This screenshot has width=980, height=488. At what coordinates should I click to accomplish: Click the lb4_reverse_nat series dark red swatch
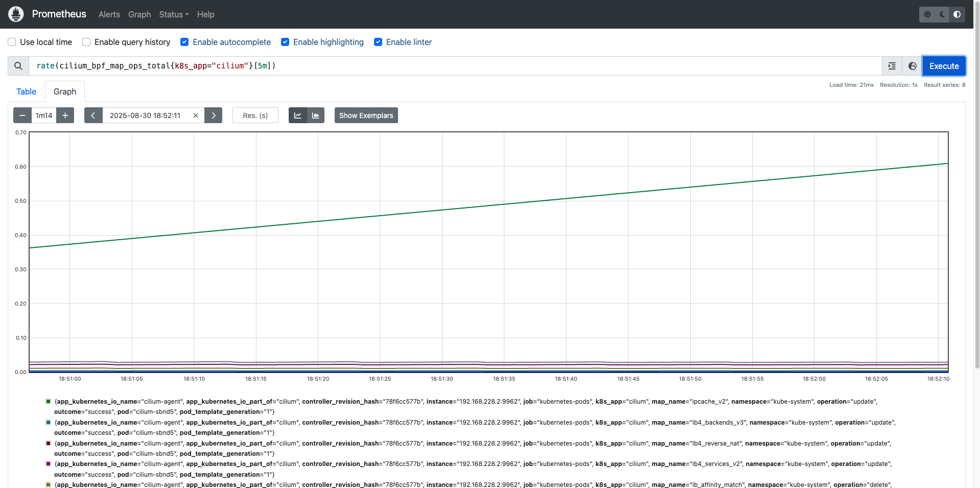pos(49,444)
